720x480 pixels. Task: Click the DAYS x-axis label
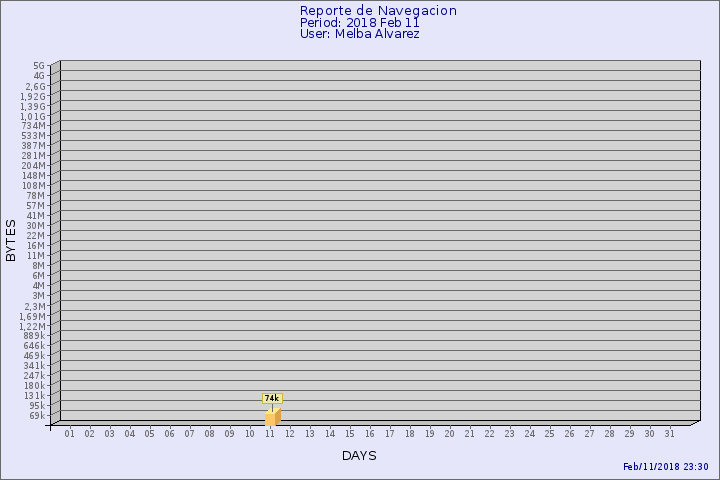[359, 456]
